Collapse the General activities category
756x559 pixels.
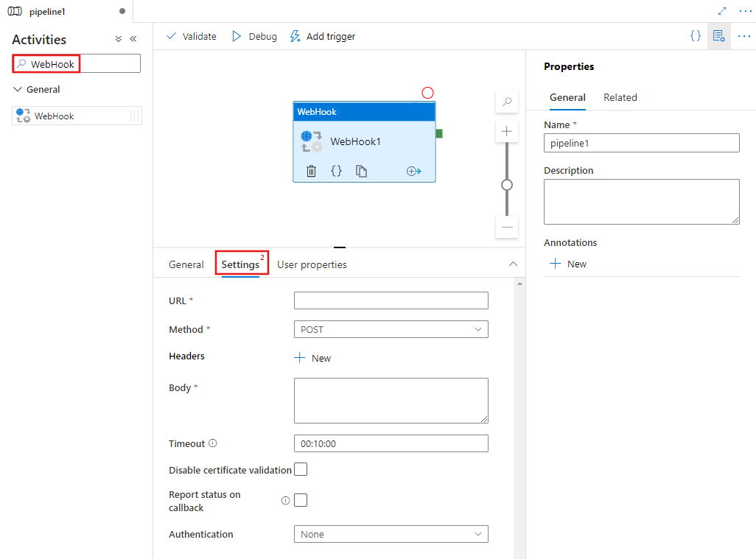tap(18, 88)
